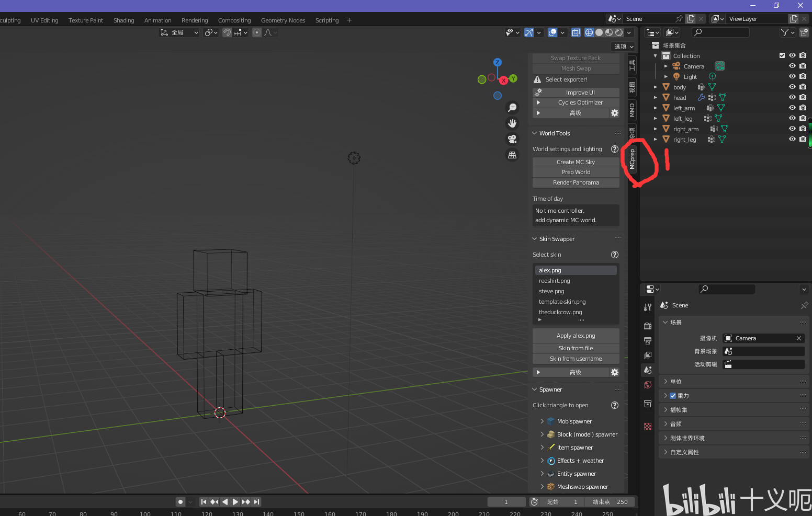The image size is (812, 516).
Task: Collapse the Skin Swapper panel
Action: pos(535,239)
